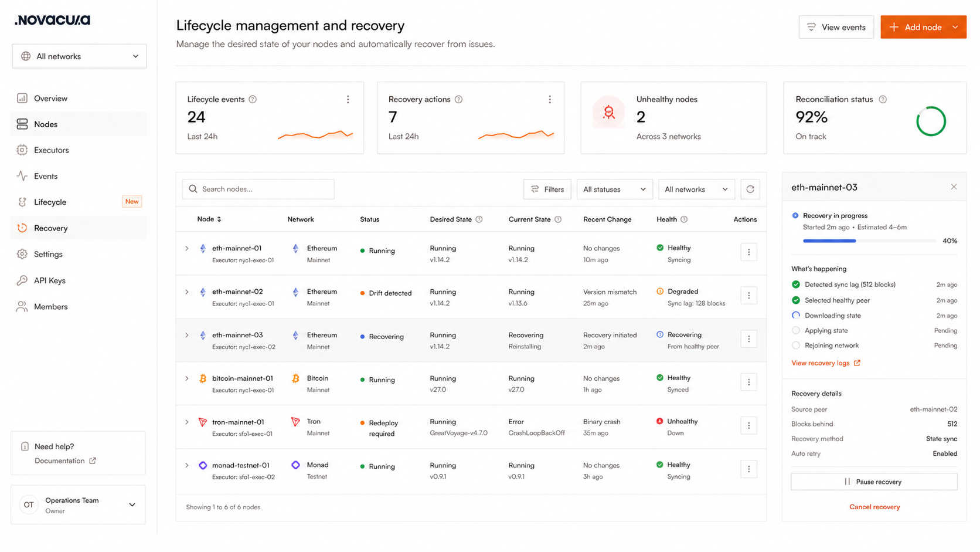The height and width of the screenshot is (552, 980).
Task: Close the eth-mainnet-03 details panel
Action: [x=954, y=187]
